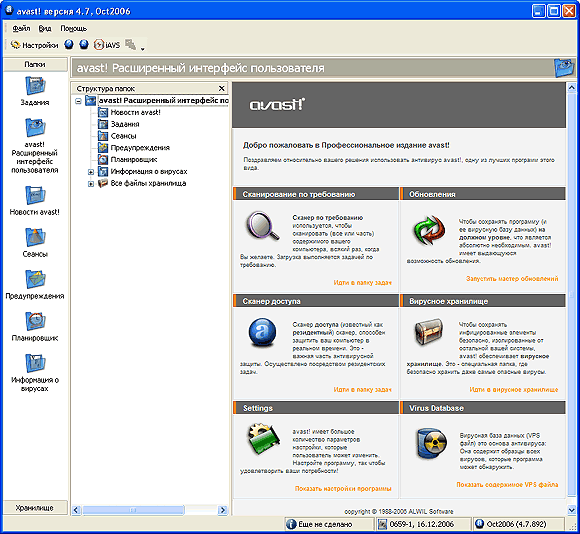
Task: Click the blue 'a' resident scanner ball icon
Action: 262,333
